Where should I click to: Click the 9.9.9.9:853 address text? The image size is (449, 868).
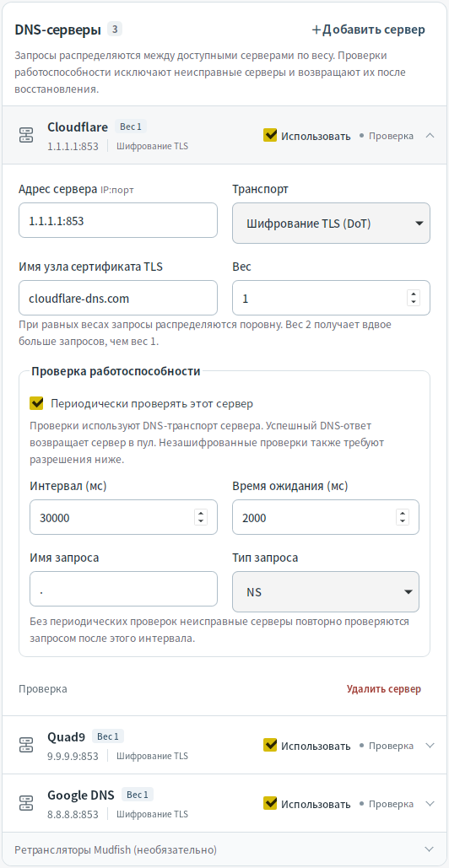pos(73,756)
